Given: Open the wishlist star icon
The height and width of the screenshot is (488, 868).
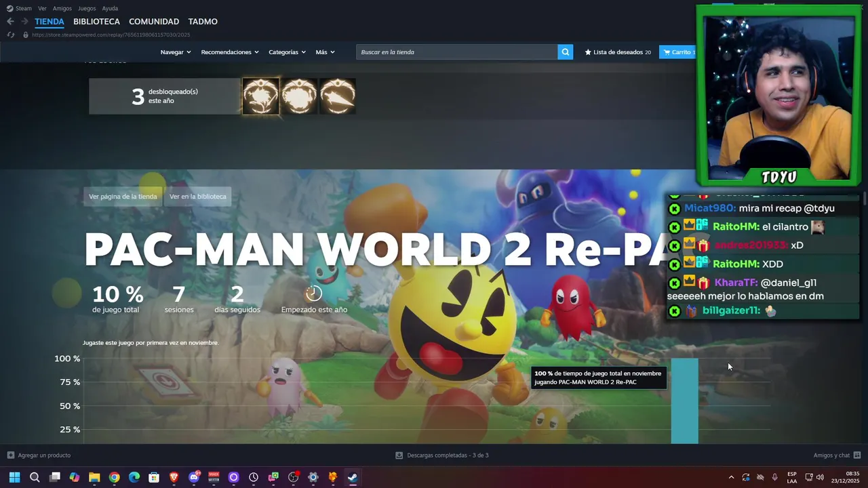Looking at the screenshot, I should pos(588,52).
